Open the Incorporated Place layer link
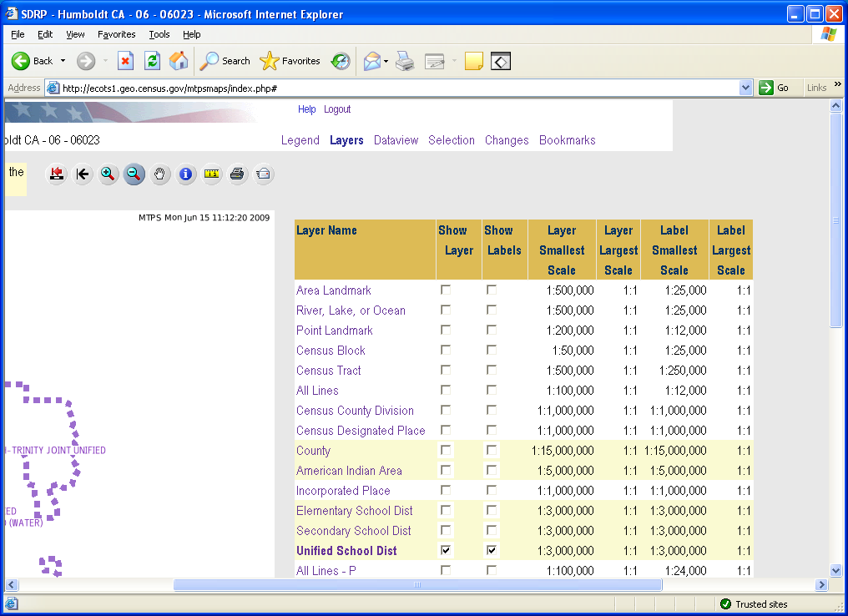 click(x=343, y=491)
